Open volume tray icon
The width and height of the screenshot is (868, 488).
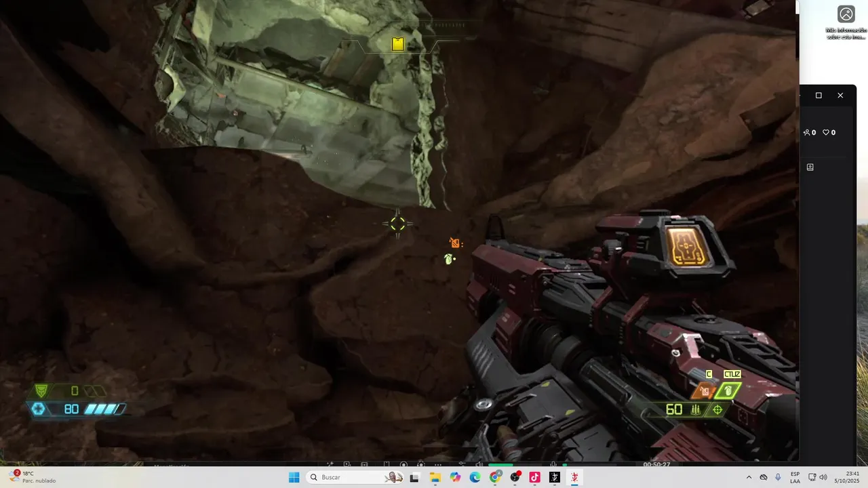pos(823,477)
